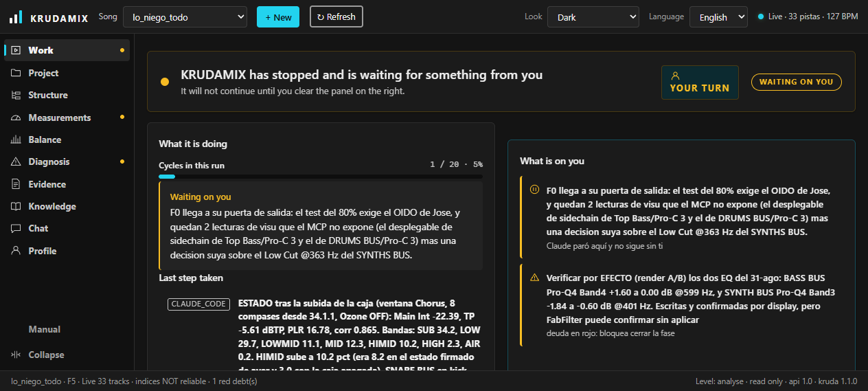Click the + New button
Screen dimensions: 868x391
278,17
